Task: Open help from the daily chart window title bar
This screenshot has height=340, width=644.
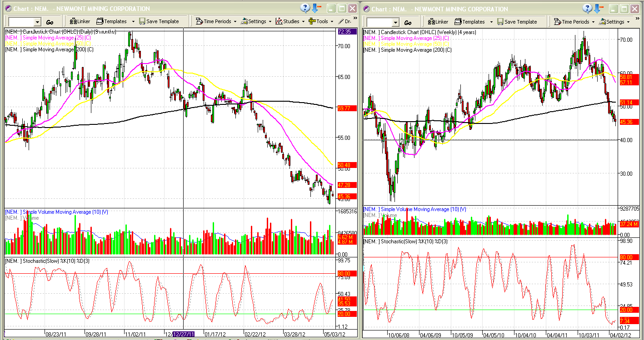Action: [x=305, y=9]
